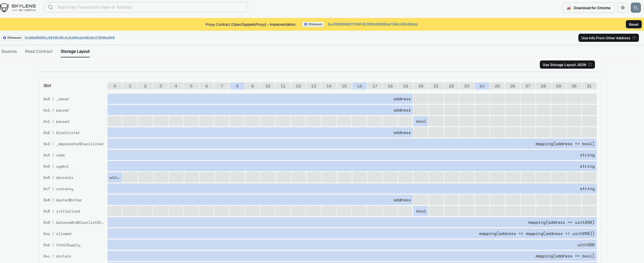Click the Use Storage Layout JSON button
This screenshot has width=644, height=263.
click(x=564, y=65)
